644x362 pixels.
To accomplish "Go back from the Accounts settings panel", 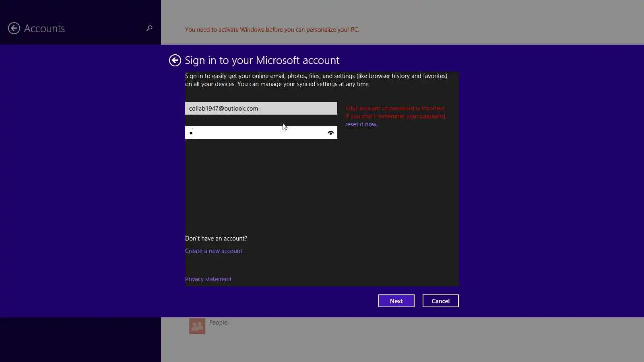I will pos(14,28).
